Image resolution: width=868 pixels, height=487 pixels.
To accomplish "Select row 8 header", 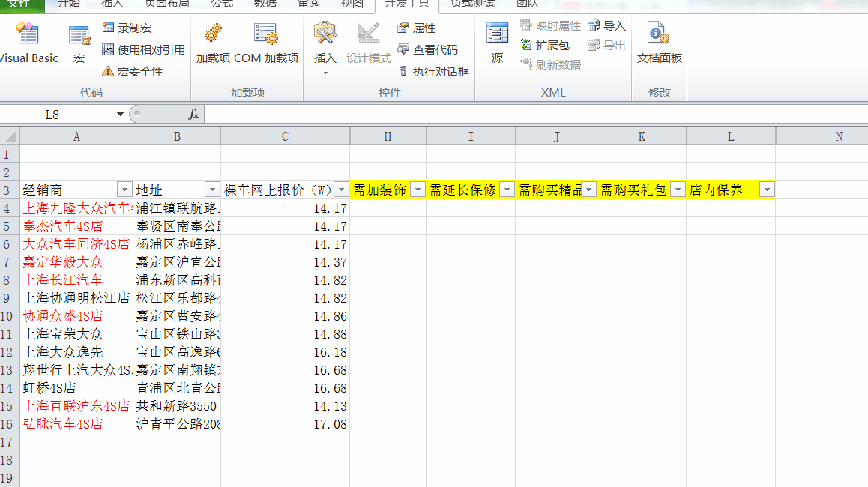I will 10,280.
